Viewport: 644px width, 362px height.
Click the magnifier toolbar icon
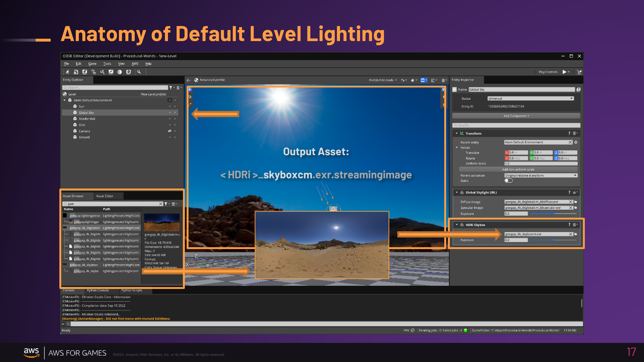point(139,72)
